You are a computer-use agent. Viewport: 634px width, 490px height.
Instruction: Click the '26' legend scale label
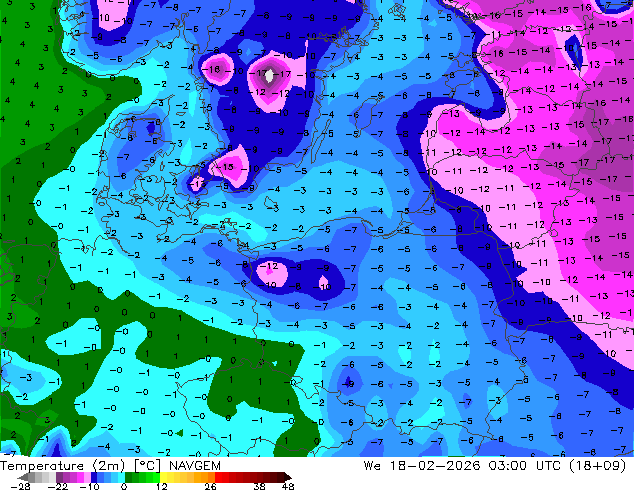tap(210, 486)
